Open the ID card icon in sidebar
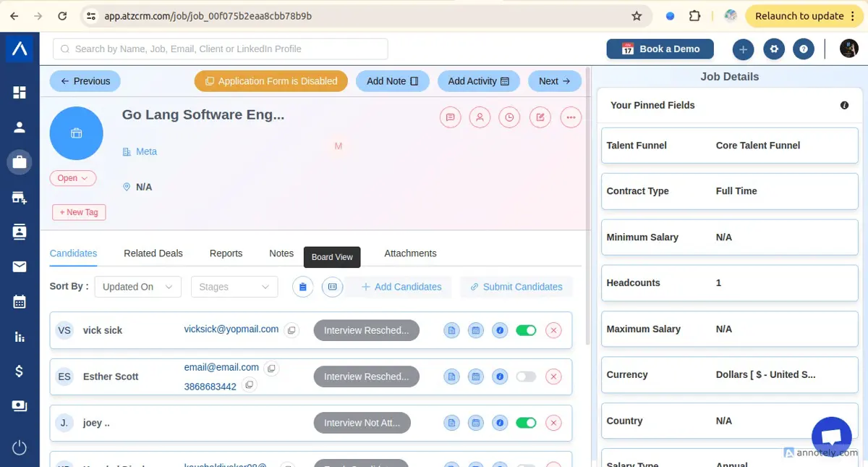This screenshot has width=868, height=467. (x=20, y=406)
